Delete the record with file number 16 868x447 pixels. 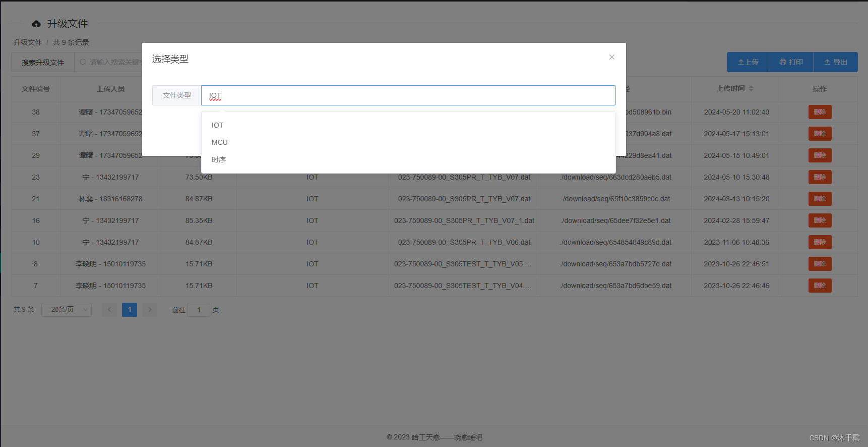pos(820,220)
